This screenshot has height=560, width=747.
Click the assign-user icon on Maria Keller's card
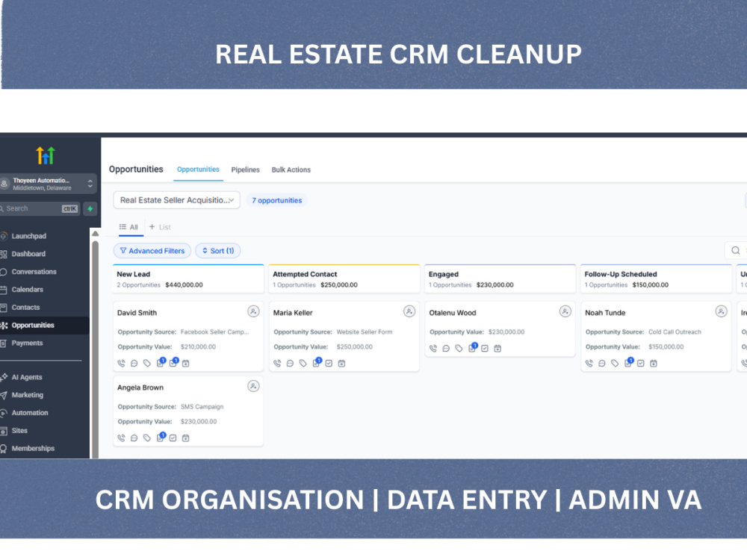tap(409, 311)
